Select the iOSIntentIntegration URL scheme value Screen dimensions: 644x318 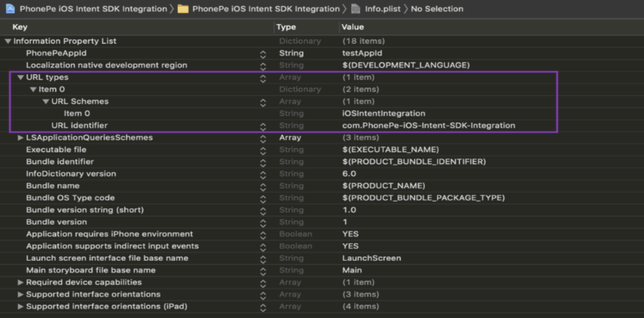coord(383,113)
